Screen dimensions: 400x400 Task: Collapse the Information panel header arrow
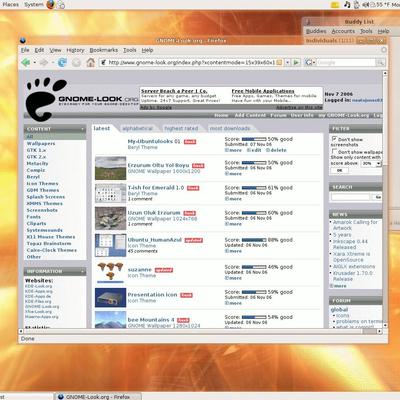(82, 272)
